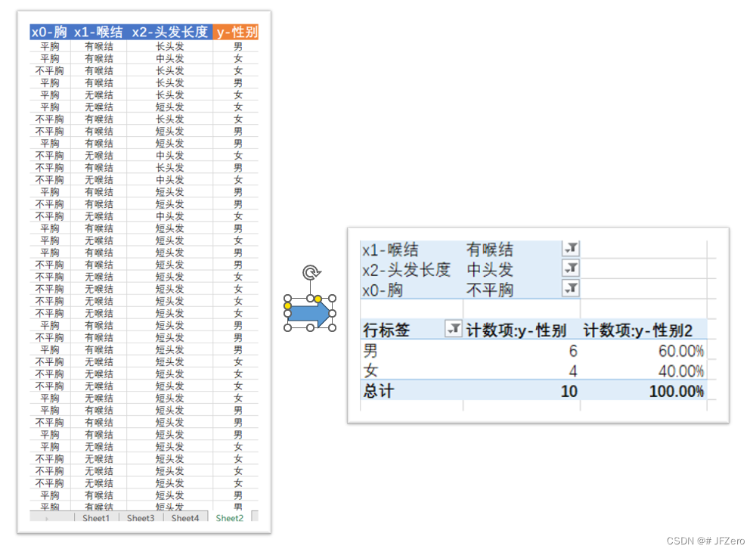The image size is (756, 552).
Task: Switch to the Sheet1 tab
Action: pyautogui.click(x=96, y=518)
